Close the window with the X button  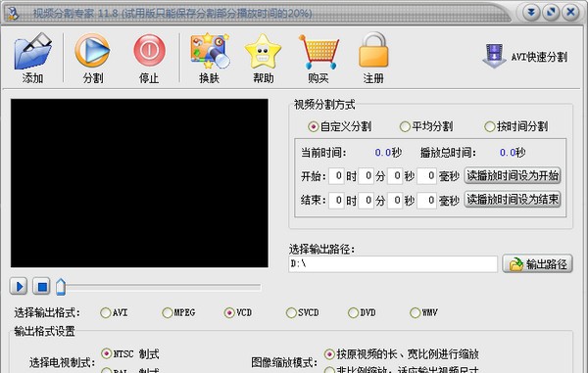570,13
